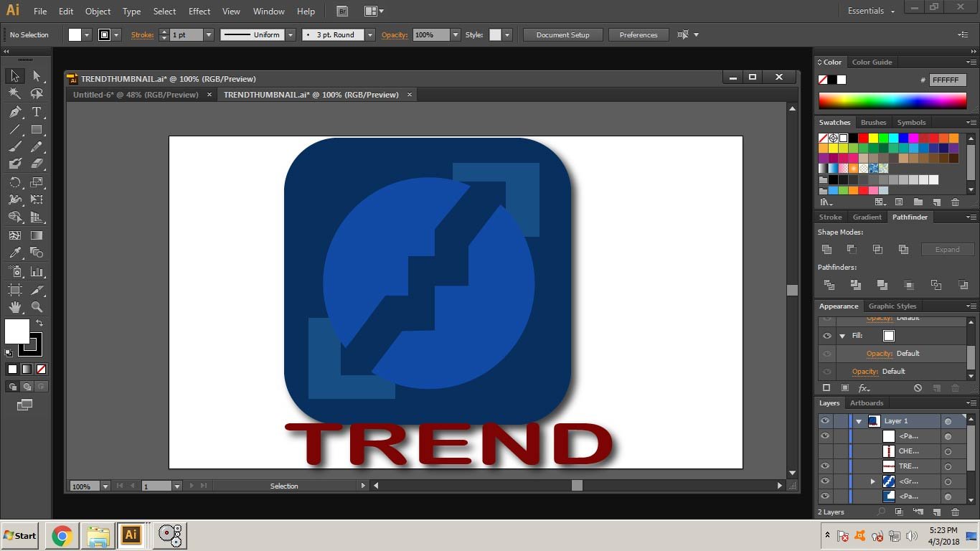This screenshot has height=551, width=980.
Task: Click the Preferences button
Action: (639, 34)
